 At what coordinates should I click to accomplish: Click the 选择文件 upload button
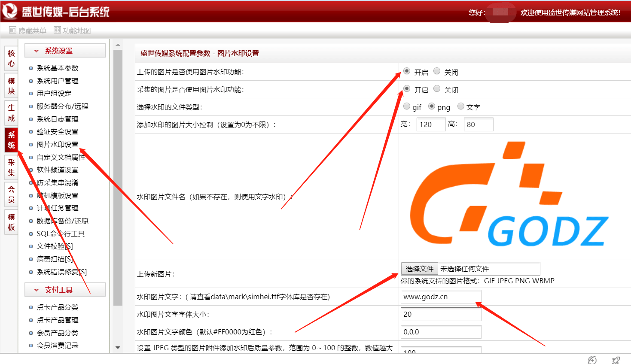[x=419, y=268]
